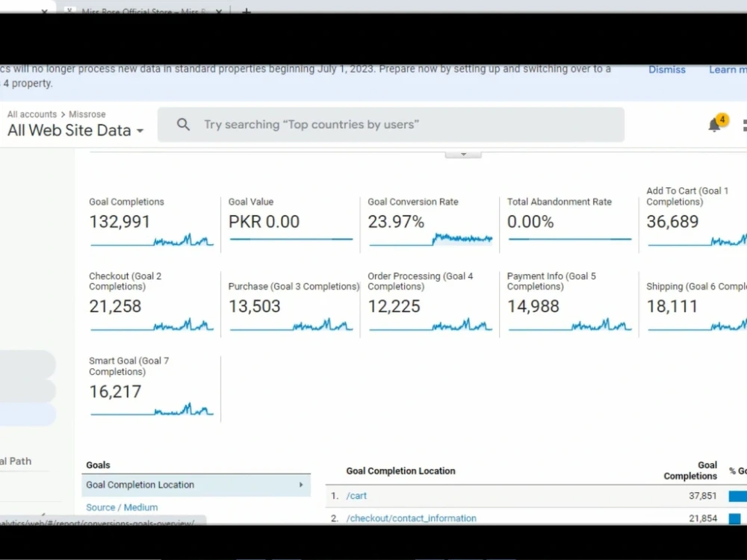Click Missrose breadcrumb
747x560 pixels.
(87, 114)
